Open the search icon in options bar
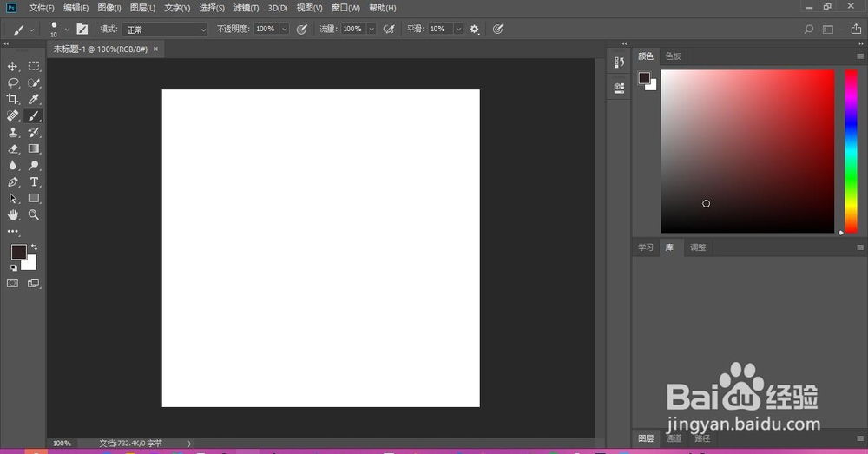Screen dimensions: 868x454 click(x=809, y=30)
